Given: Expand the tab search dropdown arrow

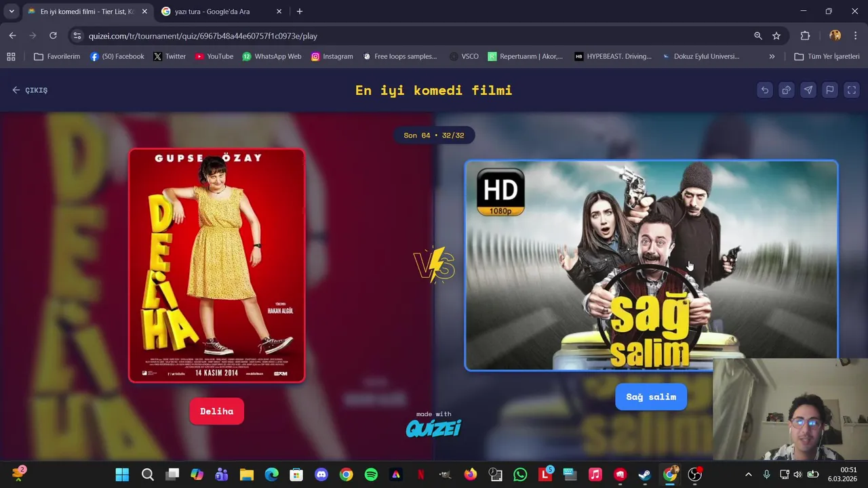Looking at the screenshot, I should pyautogui.click(x=12, y=12).
